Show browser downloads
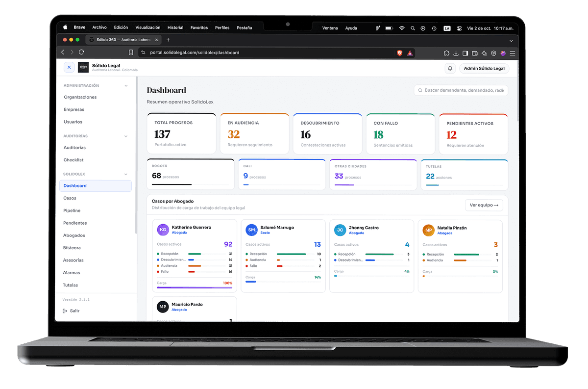588x389 pixels. (456, 53)
